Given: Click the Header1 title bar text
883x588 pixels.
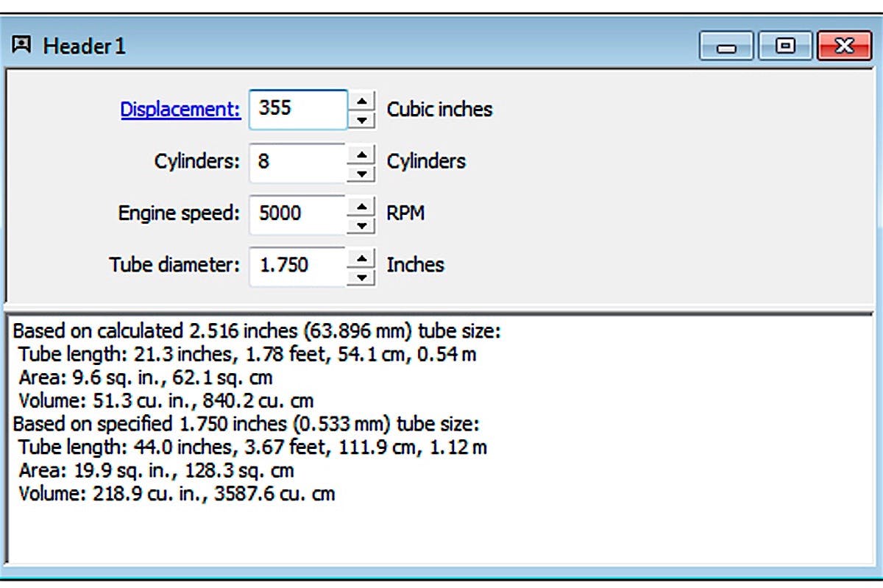Looking at the screenshot, I should coord(85,46).
